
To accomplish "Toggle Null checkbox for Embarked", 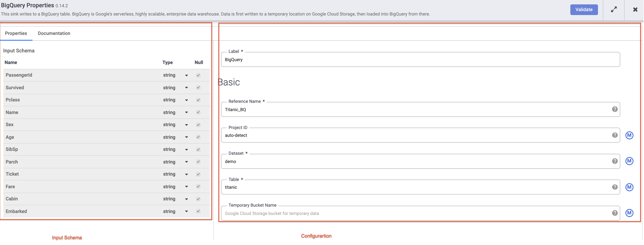I will tap(198, 212).
